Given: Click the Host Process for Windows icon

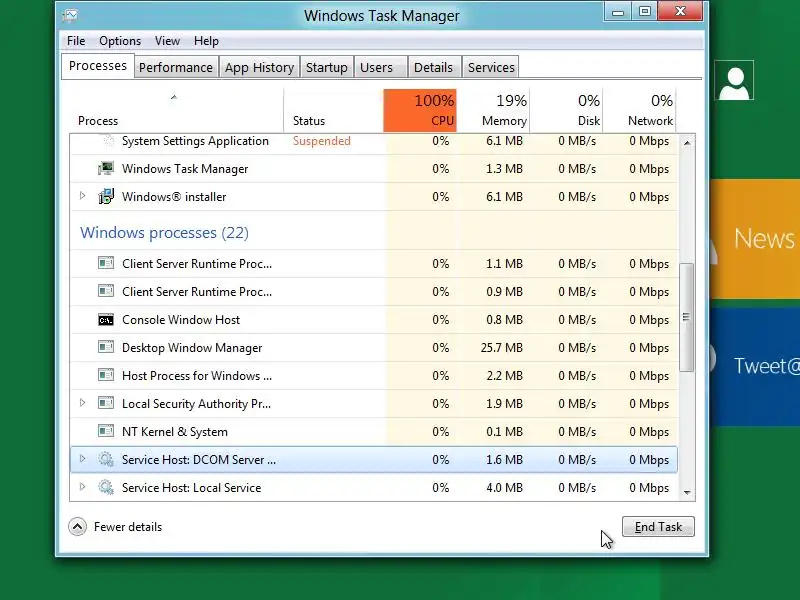Looking at the screenshot, I should tap(106, 376).
